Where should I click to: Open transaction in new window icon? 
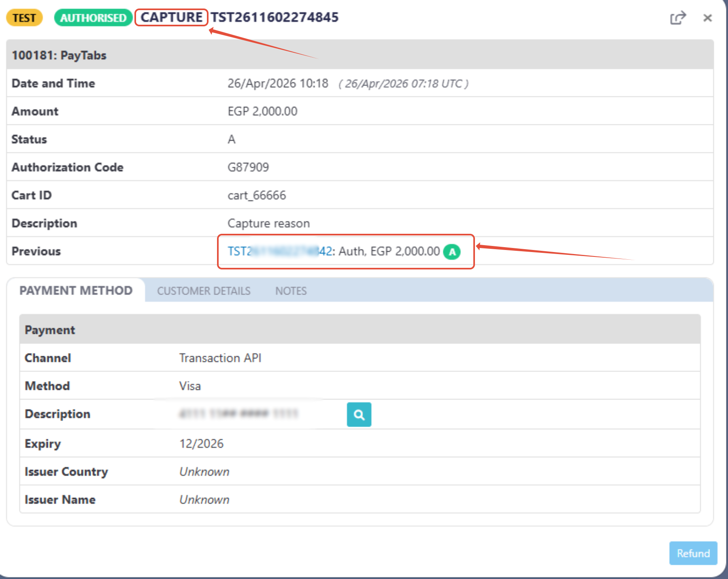pos(678,18)
